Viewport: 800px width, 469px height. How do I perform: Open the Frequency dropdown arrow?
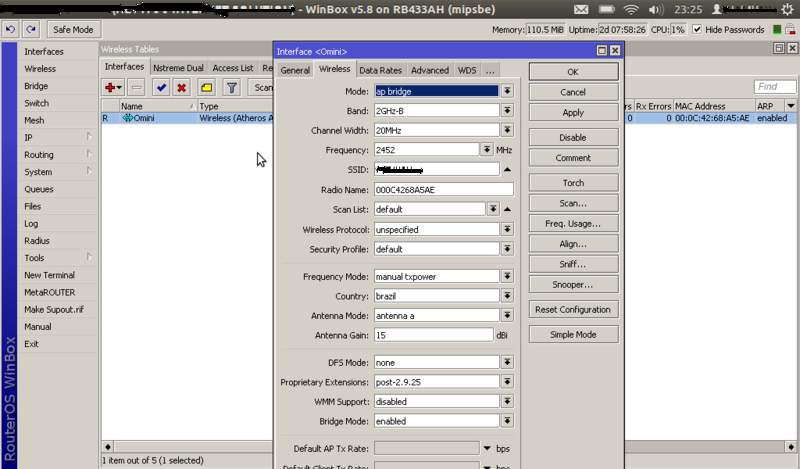pyautogui.click(x=487, y=150)
